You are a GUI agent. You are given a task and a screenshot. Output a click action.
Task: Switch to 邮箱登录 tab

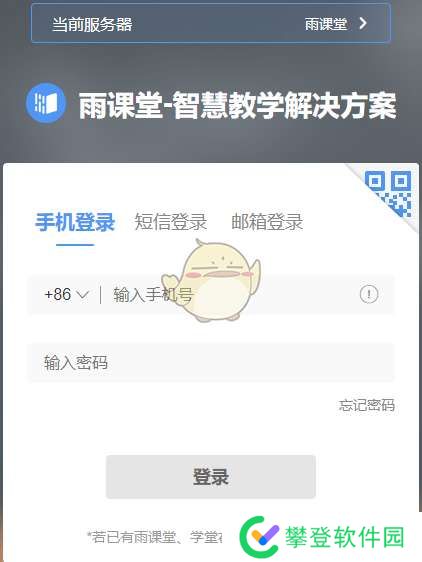point(267,222)
